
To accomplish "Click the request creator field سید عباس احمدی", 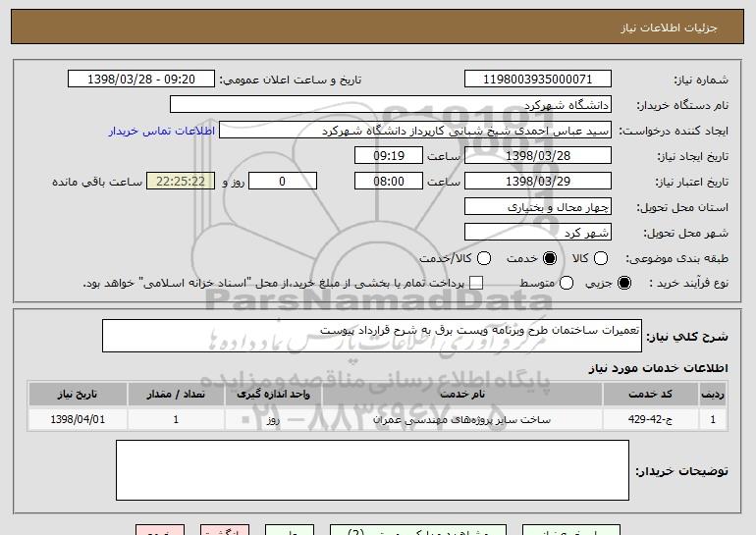I will click(415, 131).
